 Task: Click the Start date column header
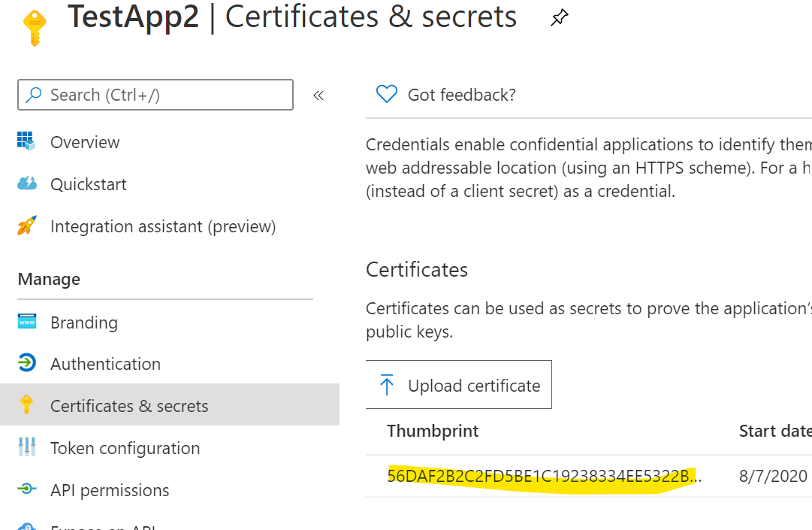click(x=775, y=431)
